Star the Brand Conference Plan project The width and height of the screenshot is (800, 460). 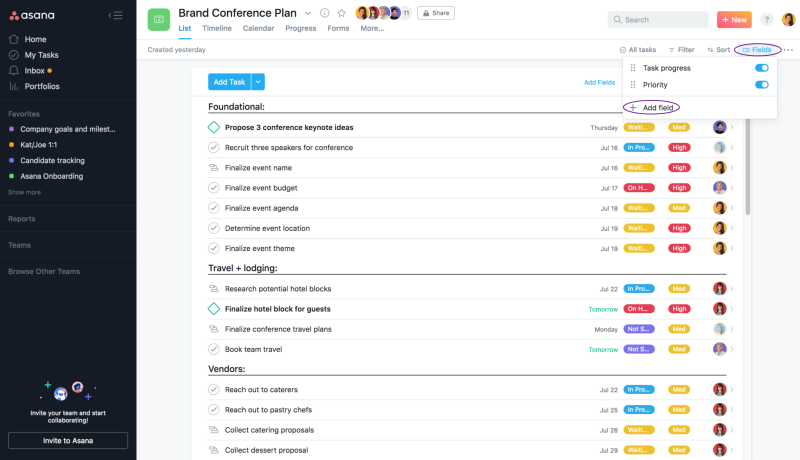341,13
